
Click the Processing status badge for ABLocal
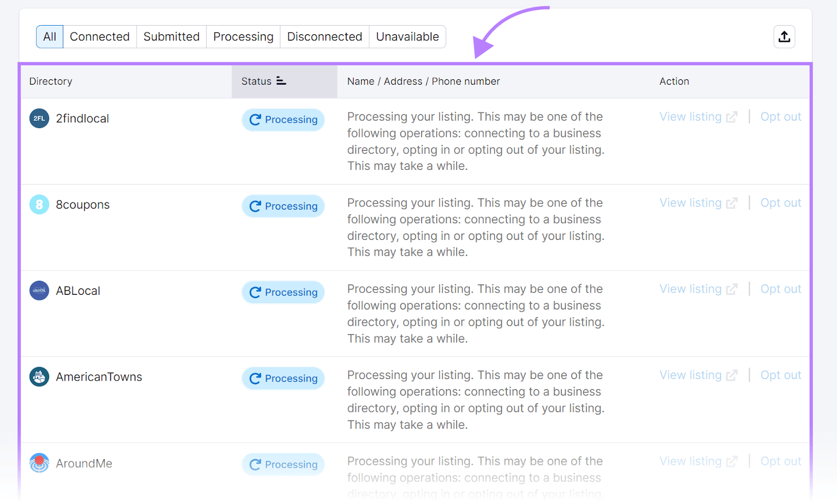(x=283, y=292)
